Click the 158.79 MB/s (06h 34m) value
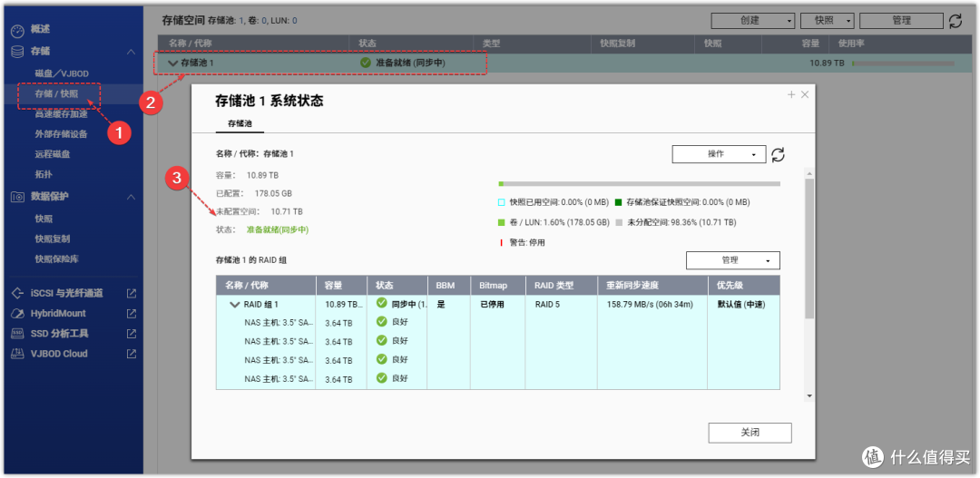Image resolution: width=980 pixels, height=478 pixels. point(650,305)
